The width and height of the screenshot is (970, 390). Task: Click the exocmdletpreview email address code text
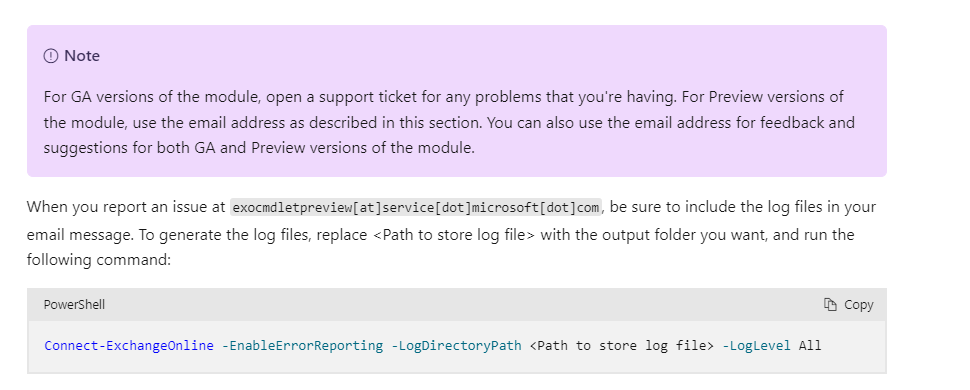pyautogui.click(x=416, y=207)
